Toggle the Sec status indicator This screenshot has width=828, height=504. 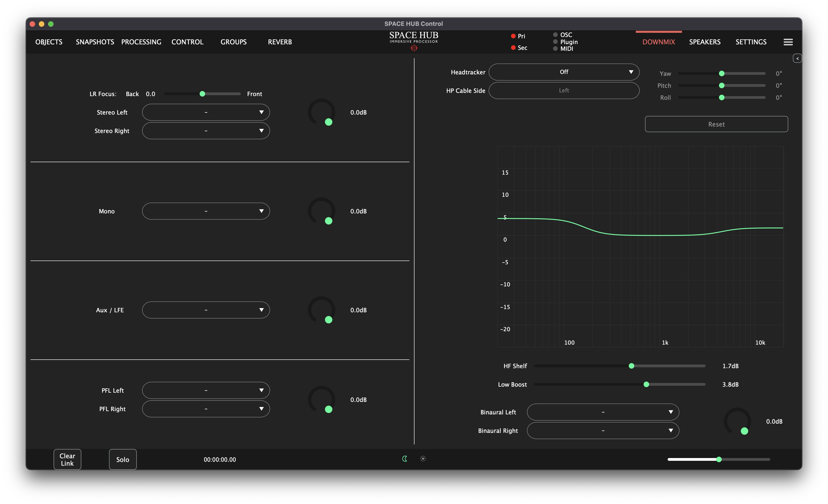(513, 48)
